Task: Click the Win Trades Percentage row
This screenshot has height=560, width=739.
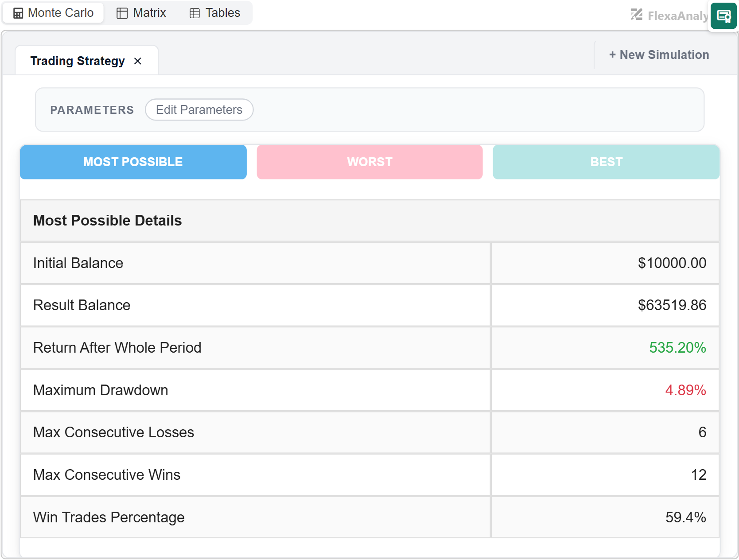Action: [370, 517]
